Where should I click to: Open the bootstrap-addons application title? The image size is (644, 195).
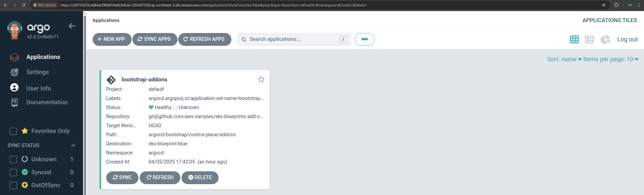pyautogui.click(x=144, y=79)
